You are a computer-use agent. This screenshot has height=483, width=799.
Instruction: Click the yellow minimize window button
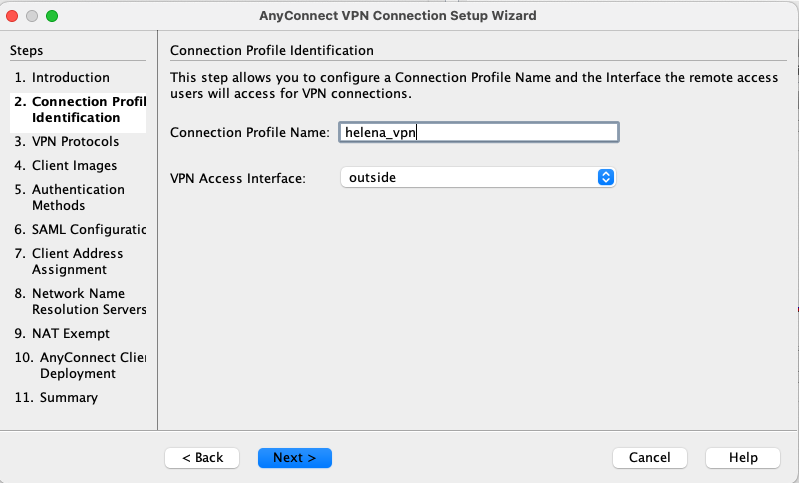tap(33, 16)
